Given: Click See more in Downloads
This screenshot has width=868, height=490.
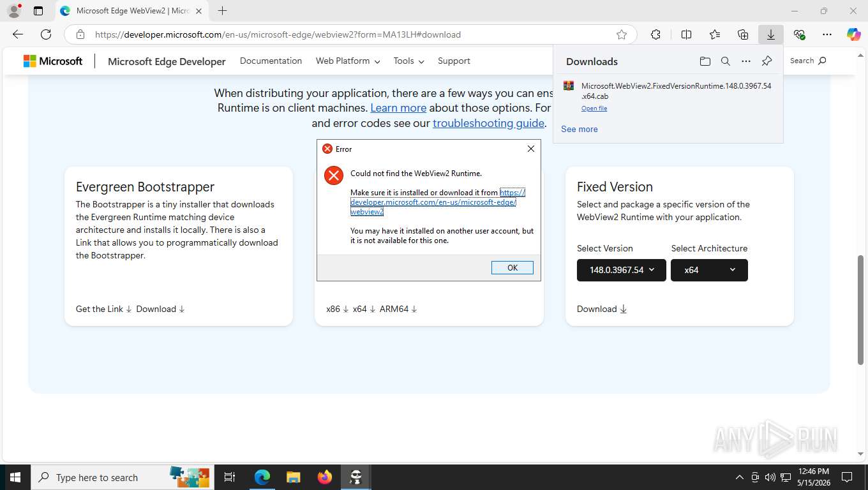Looking at the screenshot, I should [580, 129].
